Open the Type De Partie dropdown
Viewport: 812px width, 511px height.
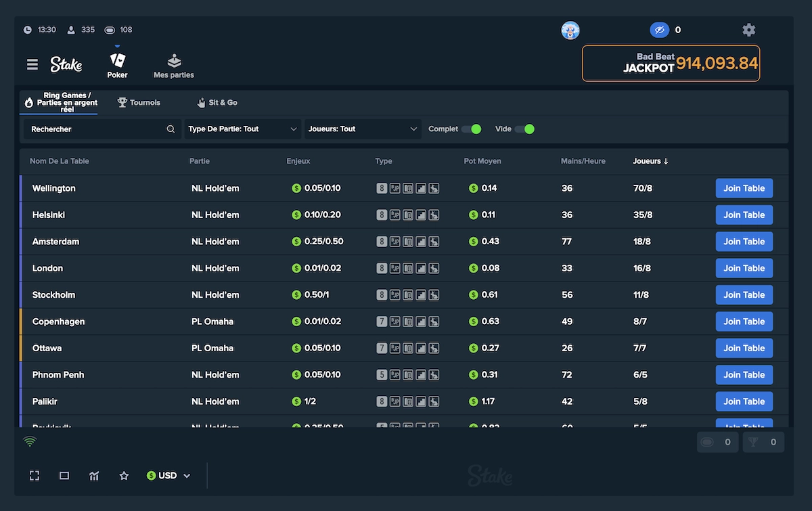click(x=242, y=129)
